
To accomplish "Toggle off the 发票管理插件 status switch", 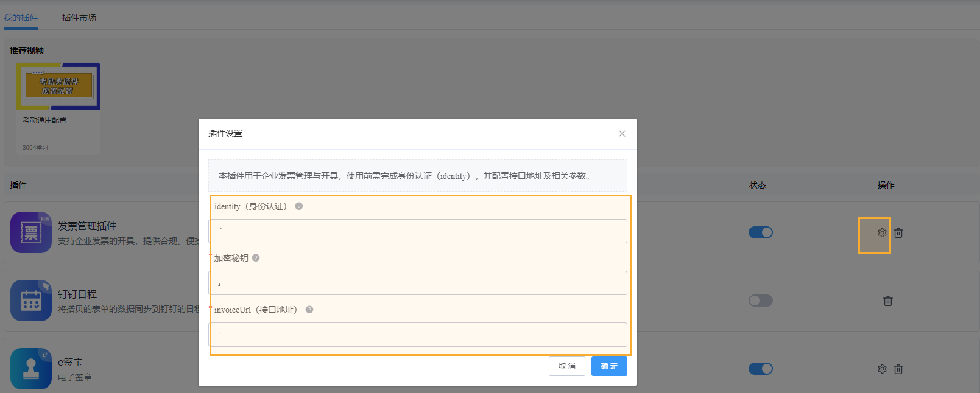I will tap(761, 232).
